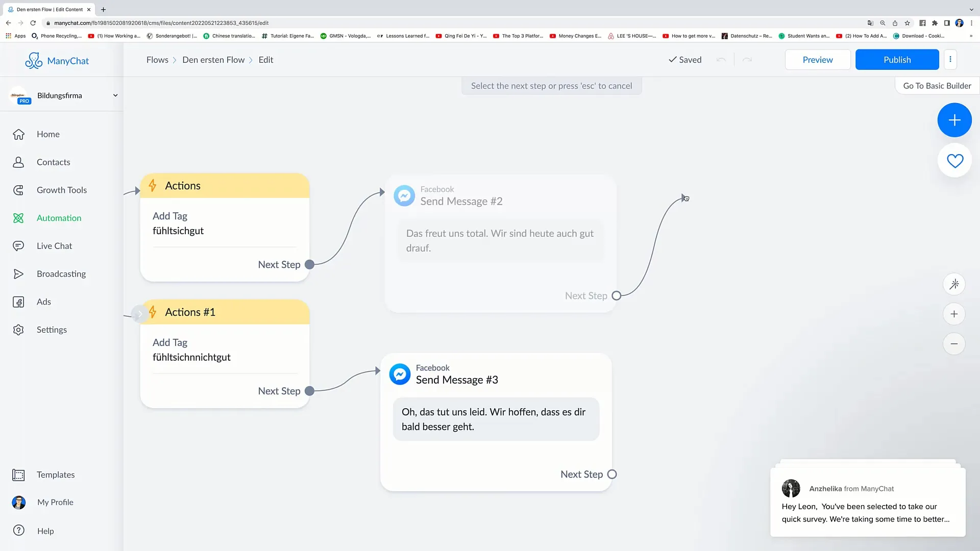Click the browser back button
980x551 pixels.
coord(8,23)
